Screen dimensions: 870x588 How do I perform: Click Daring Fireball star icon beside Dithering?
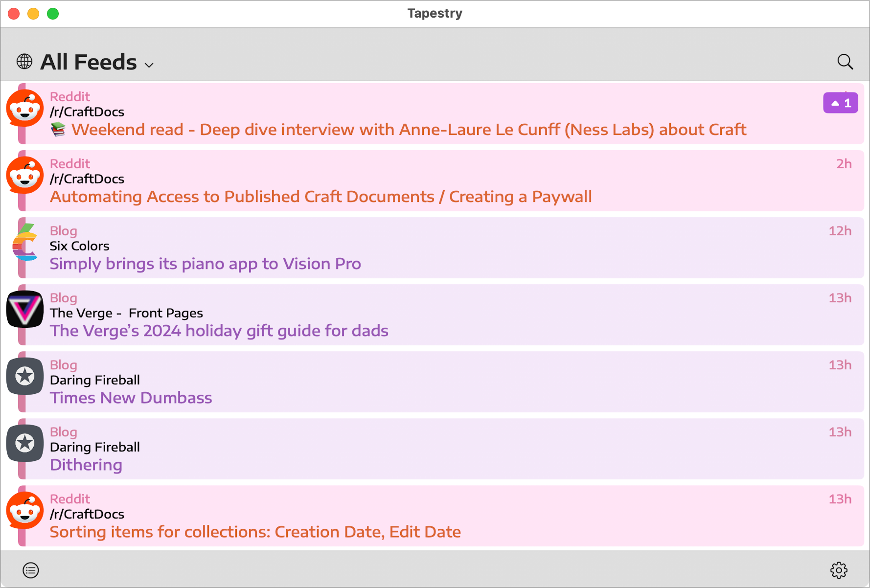click(24, 443)
